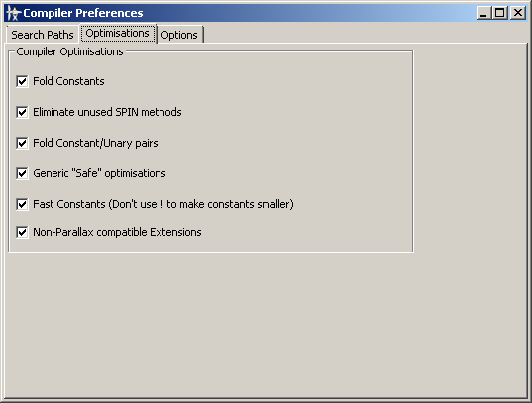Screen dimensions: 532x403
Task: Click the "Fold Constants" label text
Action: (x=68, y=81)
